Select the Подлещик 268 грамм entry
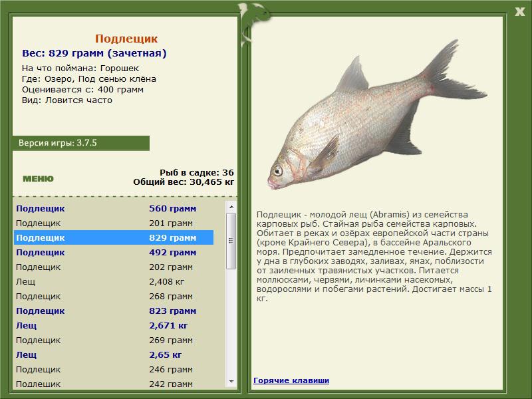 pos(114,296)
